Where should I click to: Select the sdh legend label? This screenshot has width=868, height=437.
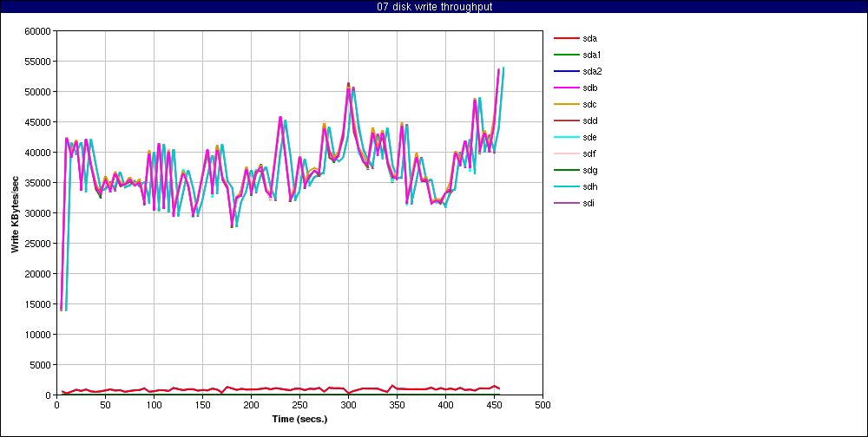click(590, 186)
